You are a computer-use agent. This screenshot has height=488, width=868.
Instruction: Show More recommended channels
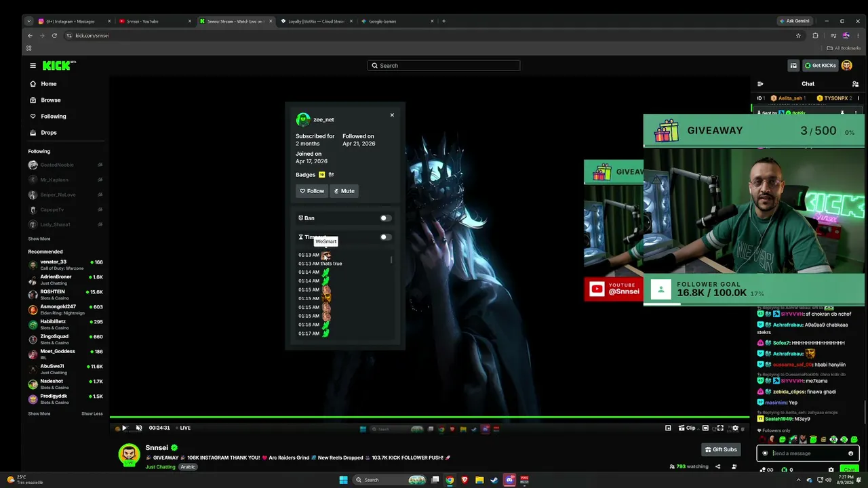coord(39,413)
